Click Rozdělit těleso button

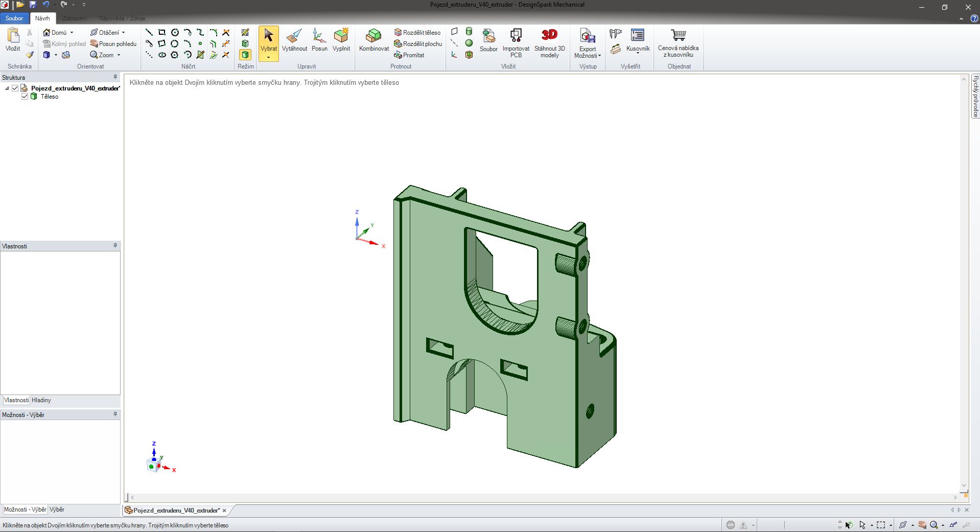[x=417, y=32]
